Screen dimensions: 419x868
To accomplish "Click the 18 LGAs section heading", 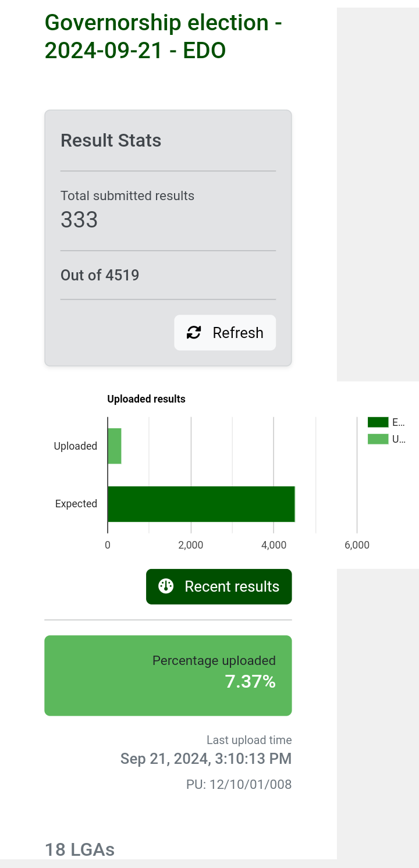I will click(x=80, y=849).
